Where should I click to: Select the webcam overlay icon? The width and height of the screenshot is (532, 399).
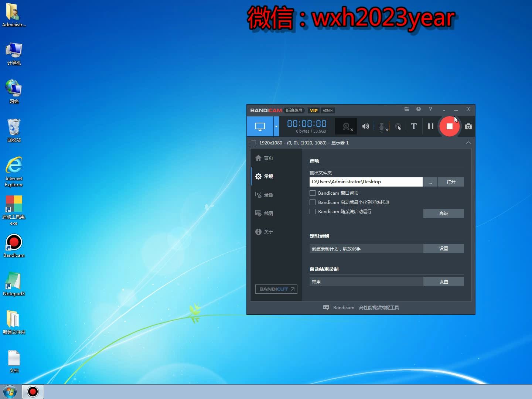pos(347,126)
